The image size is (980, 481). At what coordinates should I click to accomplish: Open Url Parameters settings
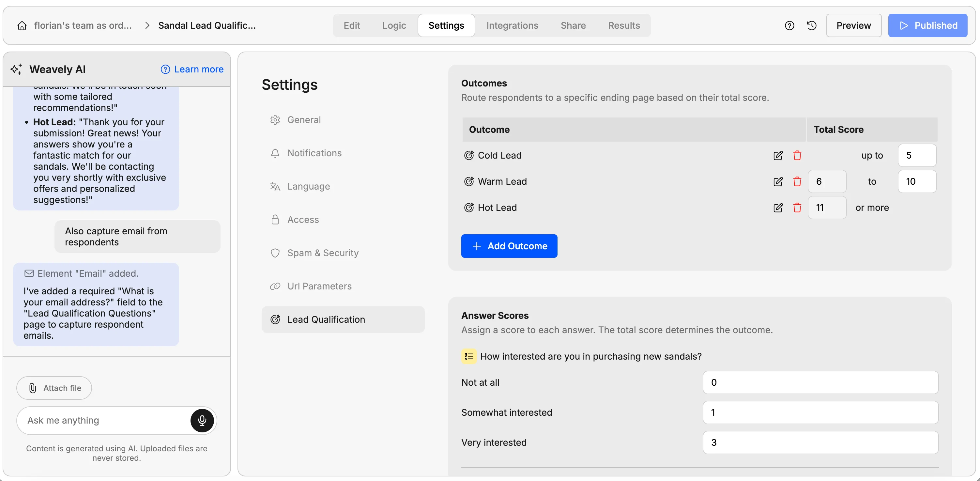tap(343, 286)
